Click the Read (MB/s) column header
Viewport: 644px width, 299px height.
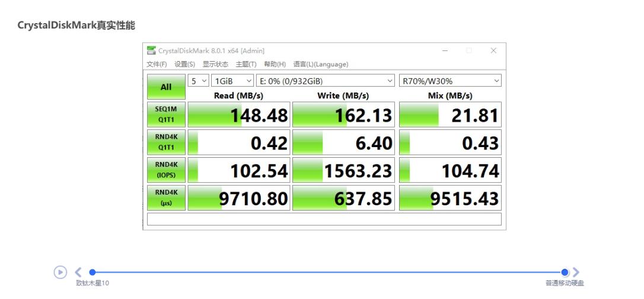pos(238,96)
